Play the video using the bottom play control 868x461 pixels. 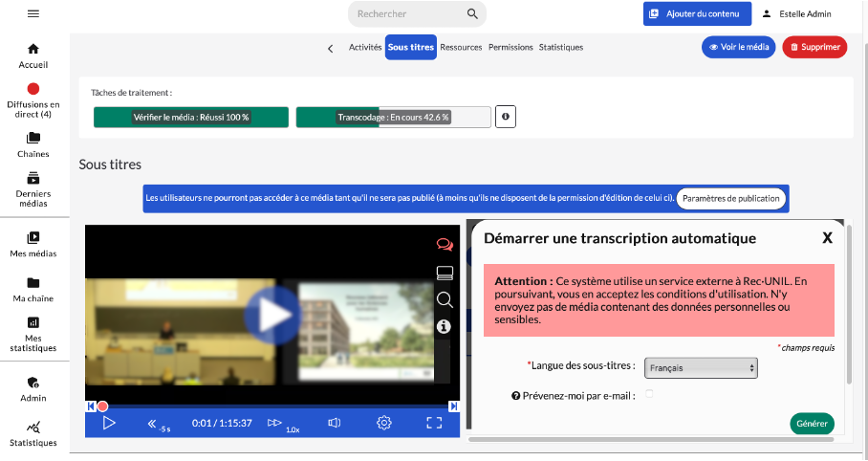tap(109, 423)
